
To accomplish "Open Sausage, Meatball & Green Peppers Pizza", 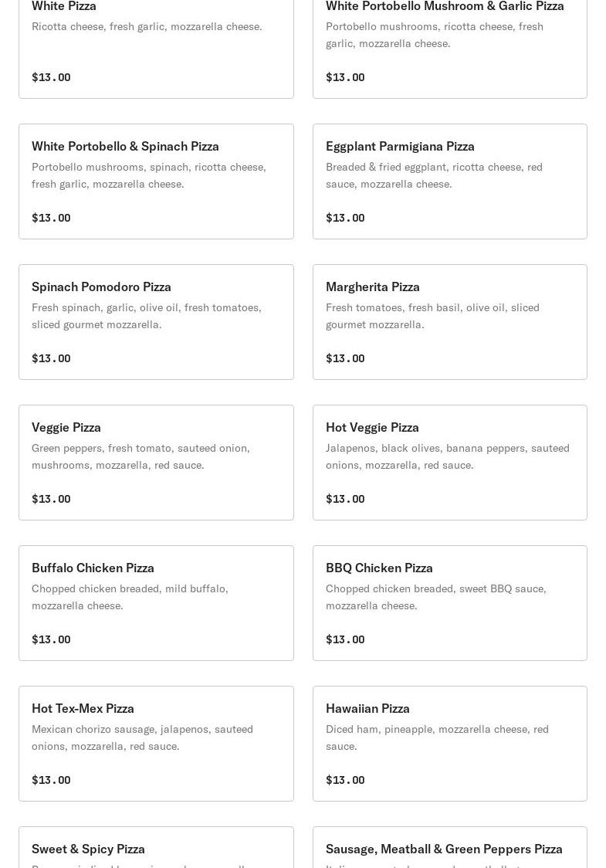I will point(450,847).
